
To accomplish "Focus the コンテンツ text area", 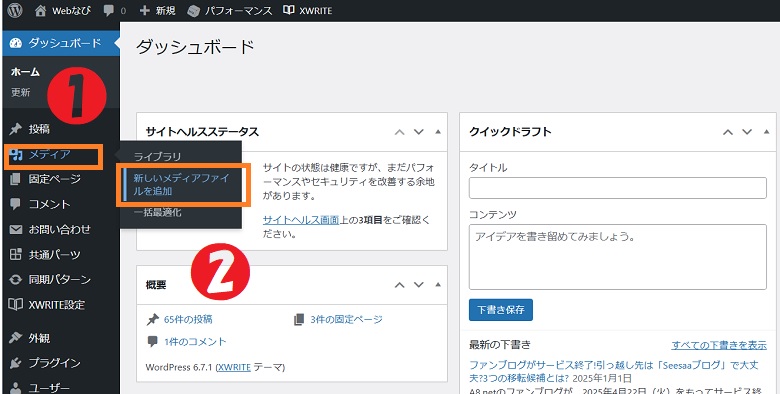I will pyautogui.click(x=617, y=257).
